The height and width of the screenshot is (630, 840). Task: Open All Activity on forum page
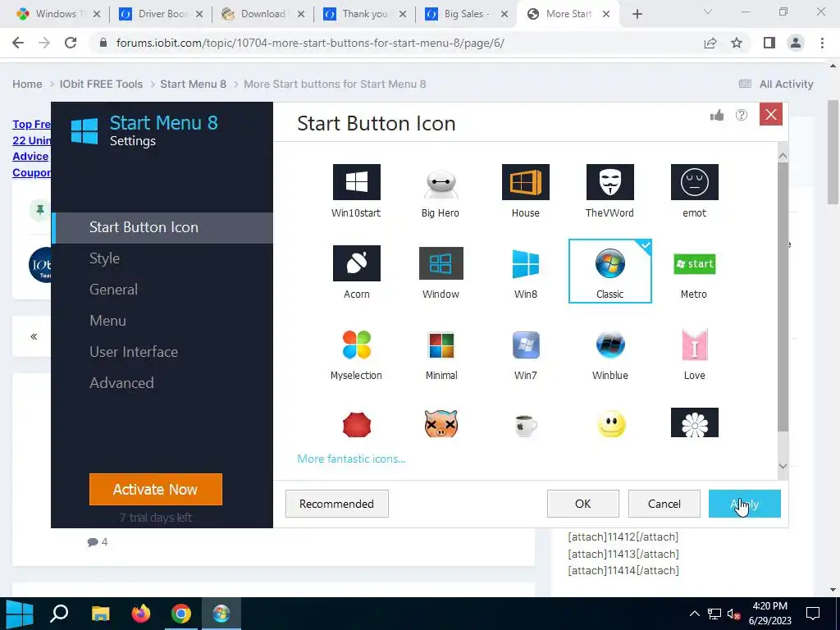pos(776,84)
